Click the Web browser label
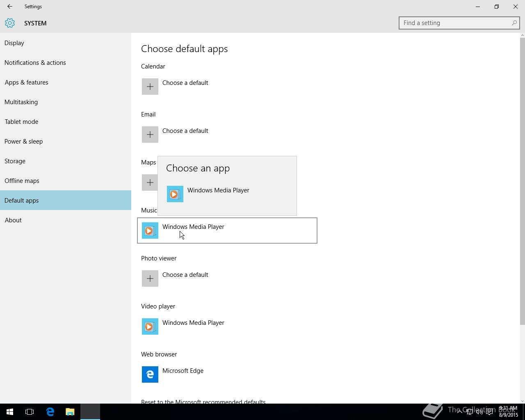Image resolution: width=525 pixels, height=420 pixels. tap(159, 354)
